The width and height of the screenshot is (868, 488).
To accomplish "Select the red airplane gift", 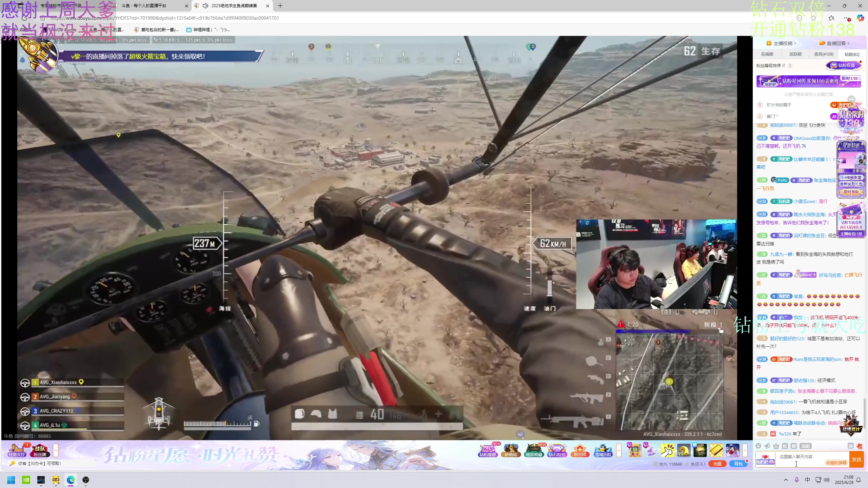I will pyautogui.click(x=732, y=450).
